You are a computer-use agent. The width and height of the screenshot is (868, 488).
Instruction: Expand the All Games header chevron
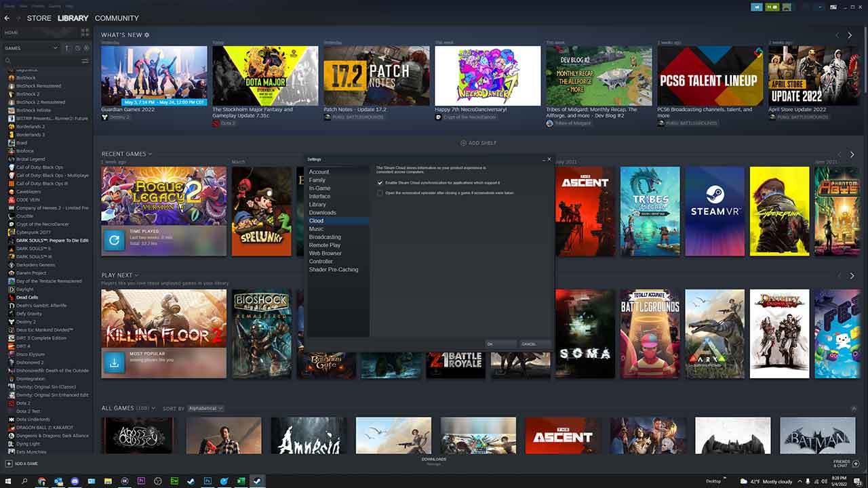(153, 409)
